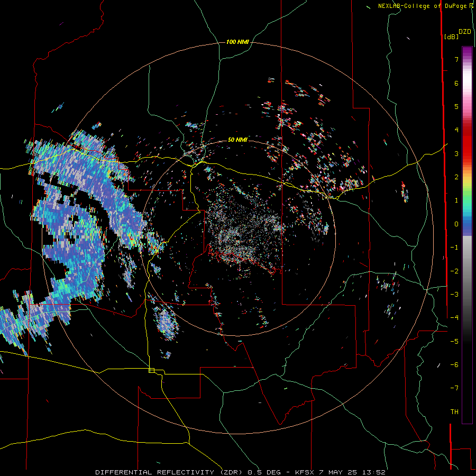Click the "13:52" timestamp
The width and height of the screenshot is (476, 476).
pyautogui.click(x=375, y=472)
